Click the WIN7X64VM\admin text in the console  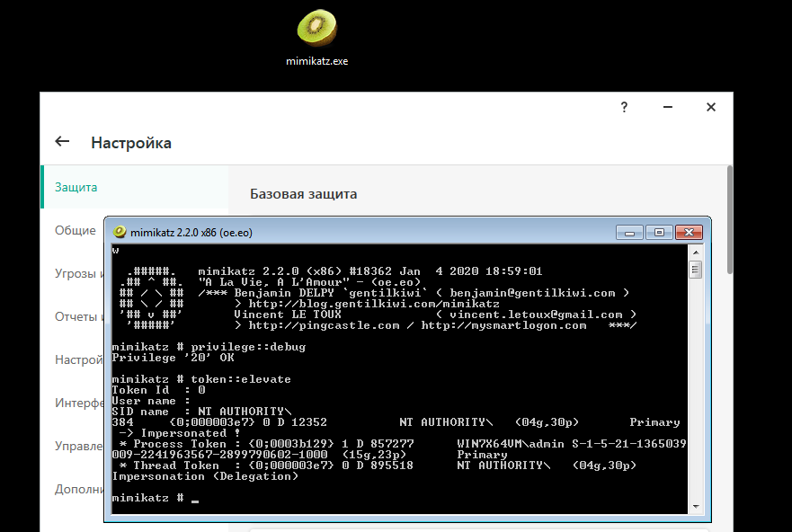click(x=511, y=444)
